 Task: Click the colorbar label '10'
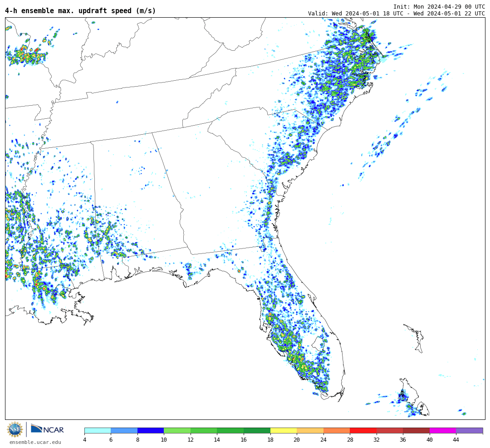pyautogui.click(x=164, y=439)
